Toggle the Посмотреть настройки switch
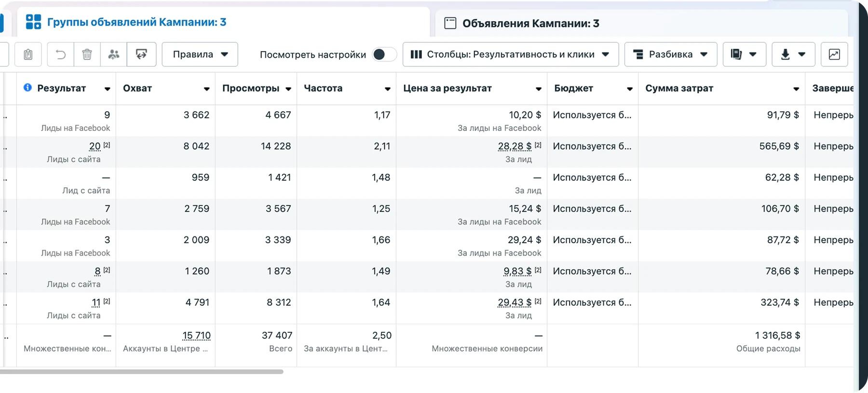This screenshot has height=393, width=868. pos(384,54)
